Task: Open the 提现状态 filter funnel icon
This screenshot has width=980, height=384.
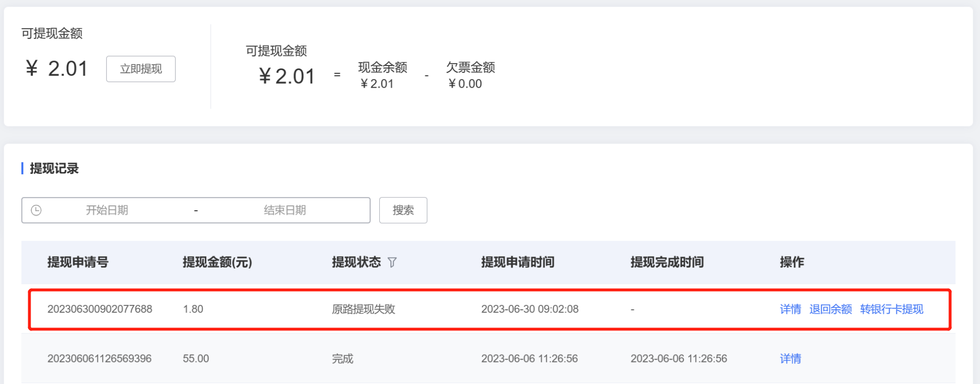Action: click(x=392, y=262)
